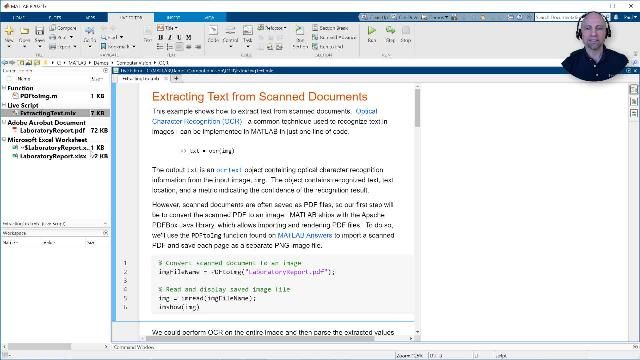Open the dropdown arrow under Save

coord(40,47)
